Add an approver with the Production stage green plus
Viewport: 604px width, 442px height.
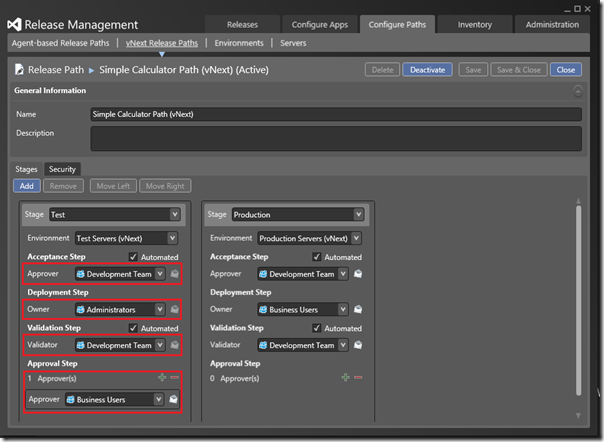pyautogui.click(x=346, y=377)
